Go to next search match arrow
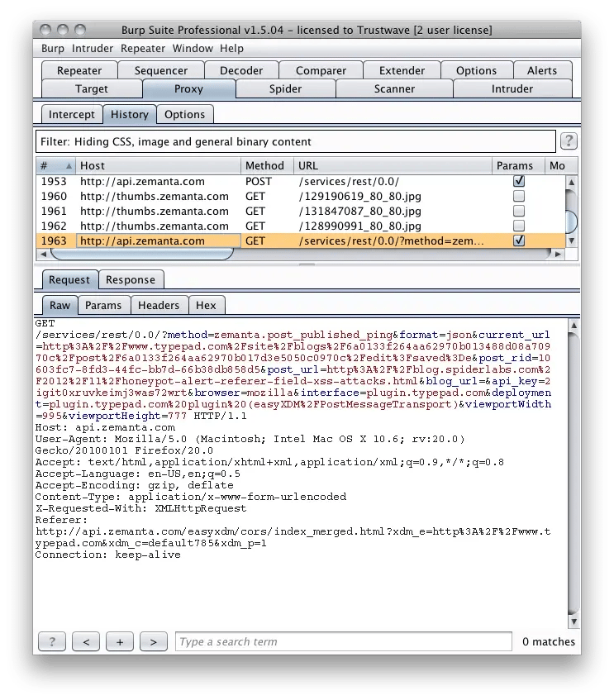Screen dimensions: 614x700 tap(153, 641)
